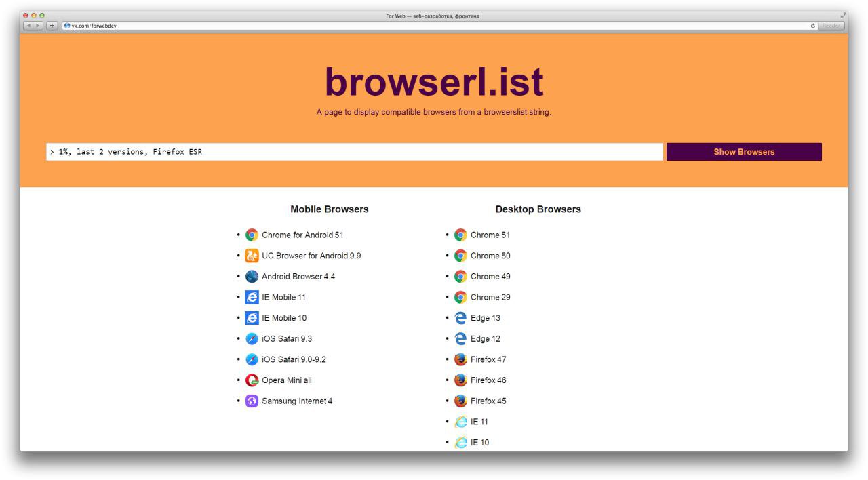Viewport: 868px width, 480px height.
Task: Click the Reader button in the address bar
Action: pos(831,26)
